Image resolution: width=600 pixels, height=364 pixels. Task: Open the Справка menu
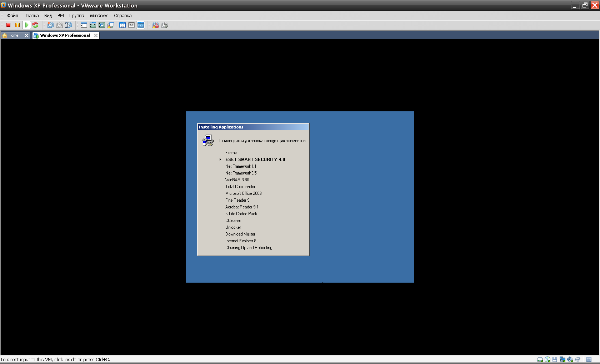[x=123, y=15]
